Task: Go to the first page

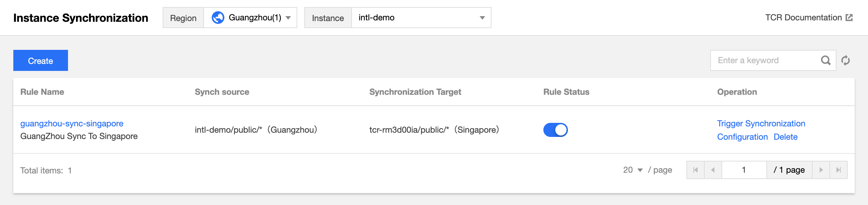Action: pyautogui.click(x=696, y=170)
